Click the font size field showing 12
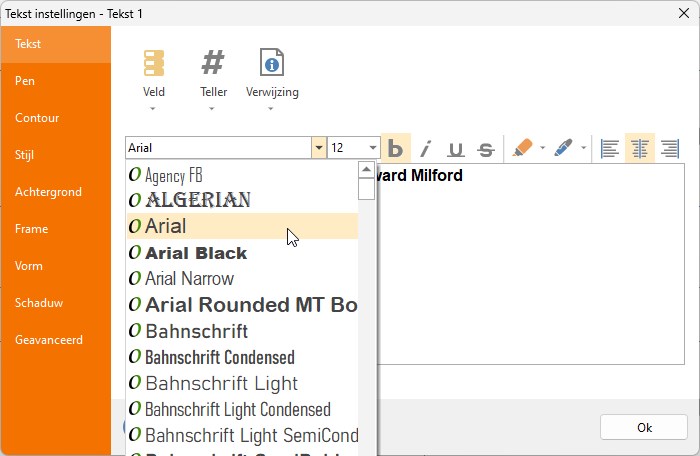The width and height of the screenshot is (700, 456). pyautogui.click(x=347, y=148)
